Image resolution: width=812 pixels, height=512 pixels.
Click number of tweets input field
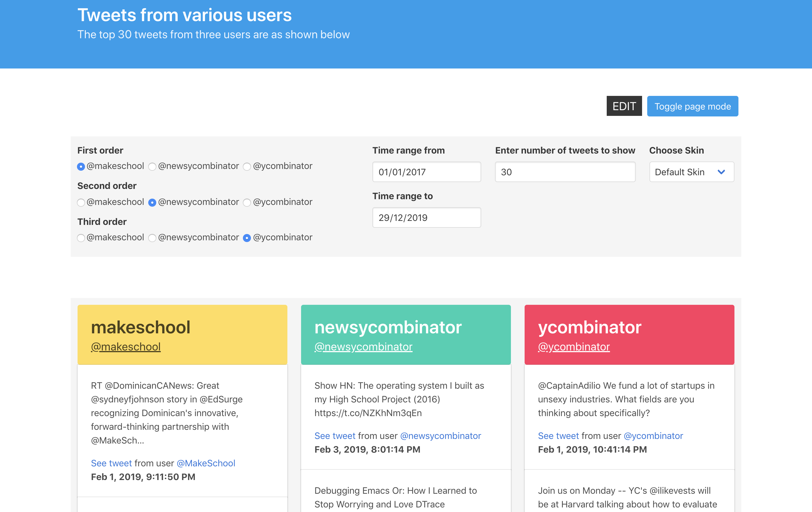[x=565, y=172]
